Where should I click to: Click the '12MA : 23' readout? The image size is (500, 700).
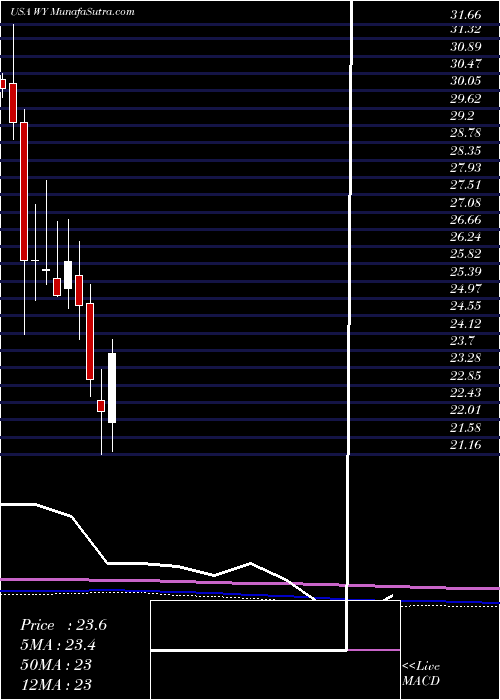click(56, 684)
